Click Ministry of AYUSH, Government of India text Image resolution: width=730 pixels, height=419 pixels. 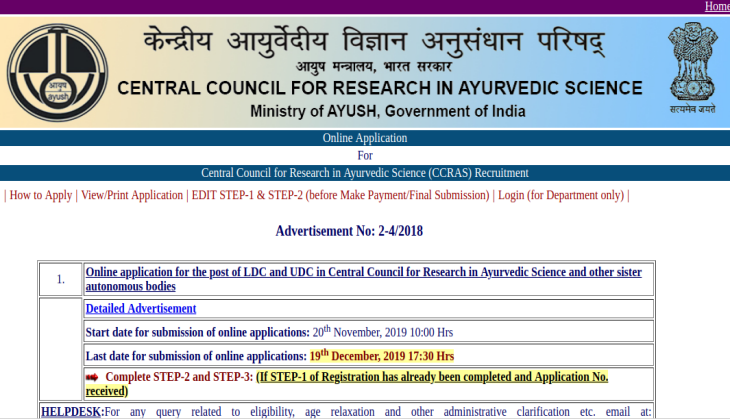tap(388, 111)
